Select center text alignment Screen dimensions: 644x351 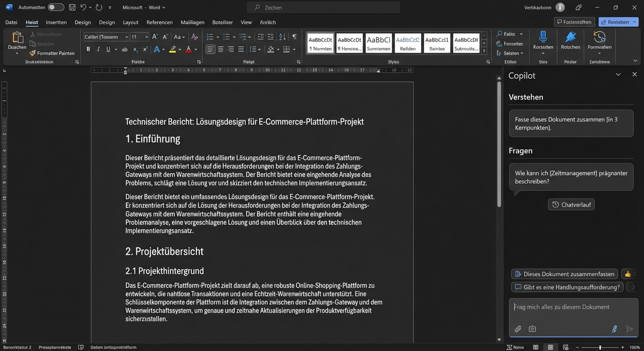coord(220,49)
